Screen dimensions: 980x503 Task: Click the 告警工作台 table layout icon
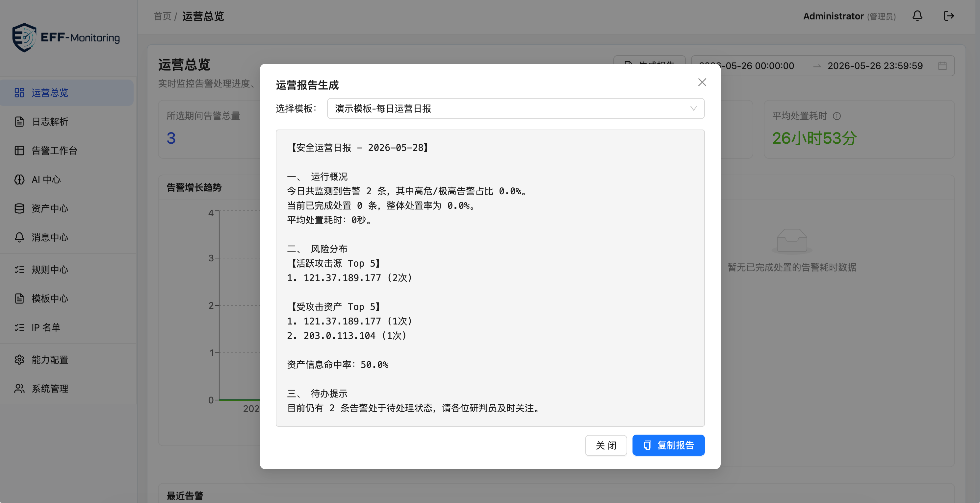[x=19, y=151]
